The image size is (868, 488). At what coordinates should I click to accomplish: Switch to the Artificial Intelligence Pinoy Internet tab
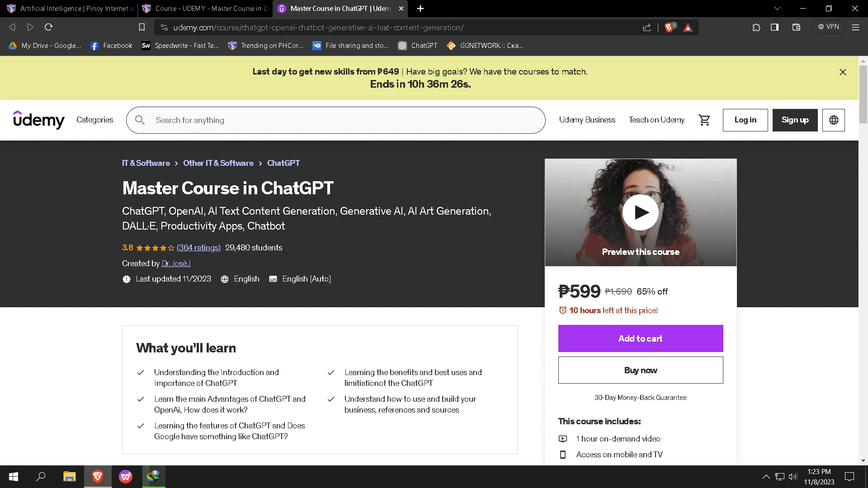[x=69, y=9]
